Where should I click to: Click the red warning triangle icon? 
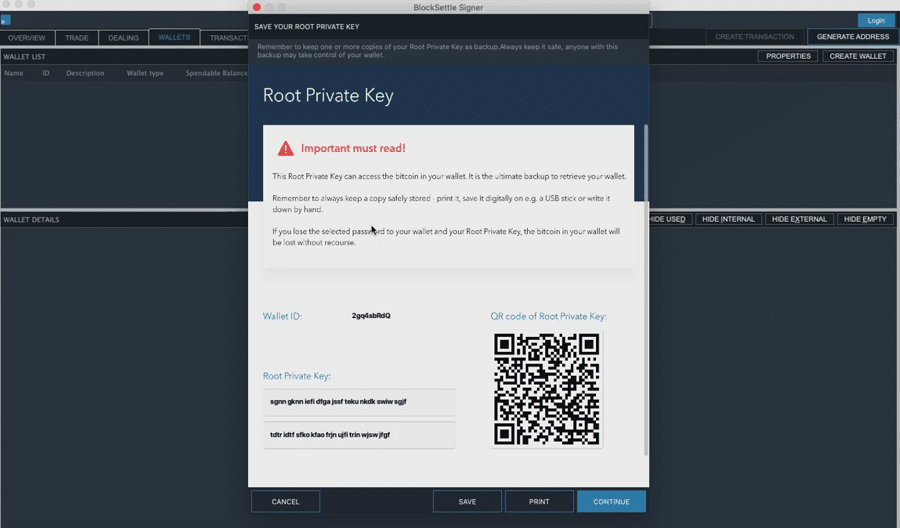(286, 148)
